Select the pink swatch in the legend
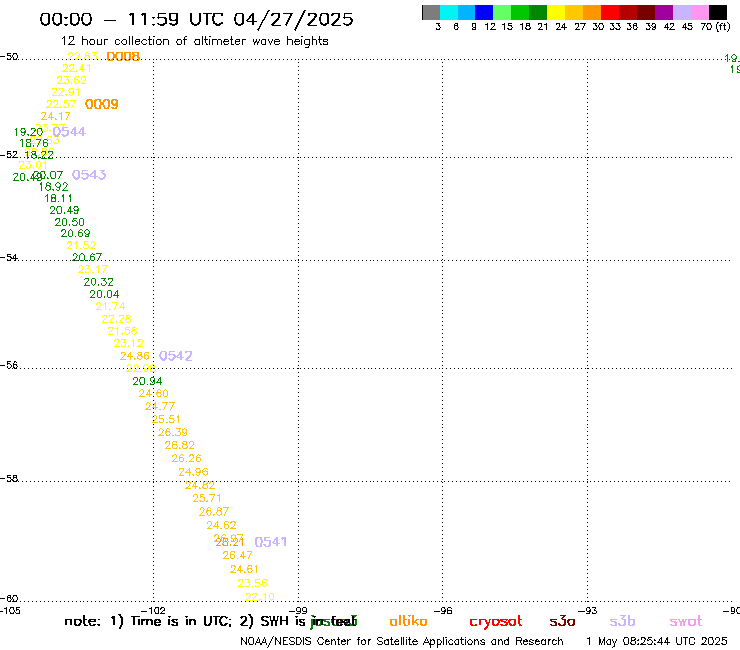 pyautogui.click(x=699, y=12)
